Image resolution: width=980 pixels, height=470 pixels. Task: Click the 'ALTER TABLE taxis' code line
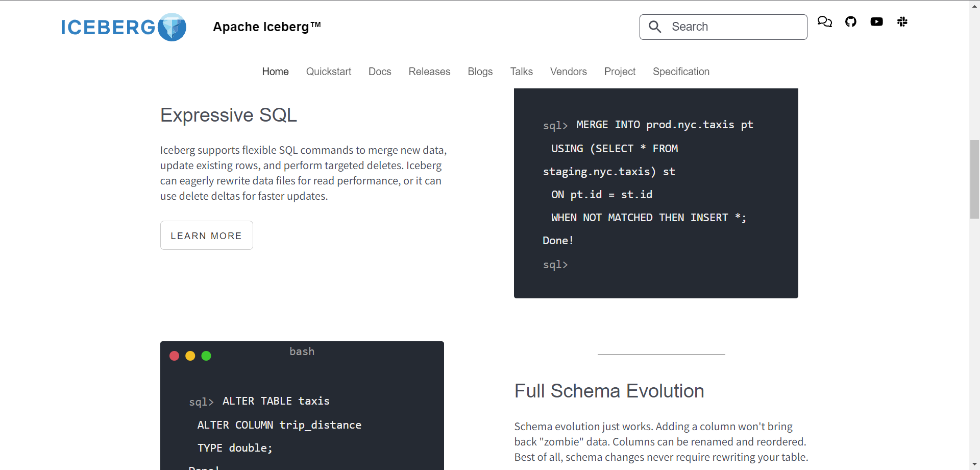click(276, 401)
